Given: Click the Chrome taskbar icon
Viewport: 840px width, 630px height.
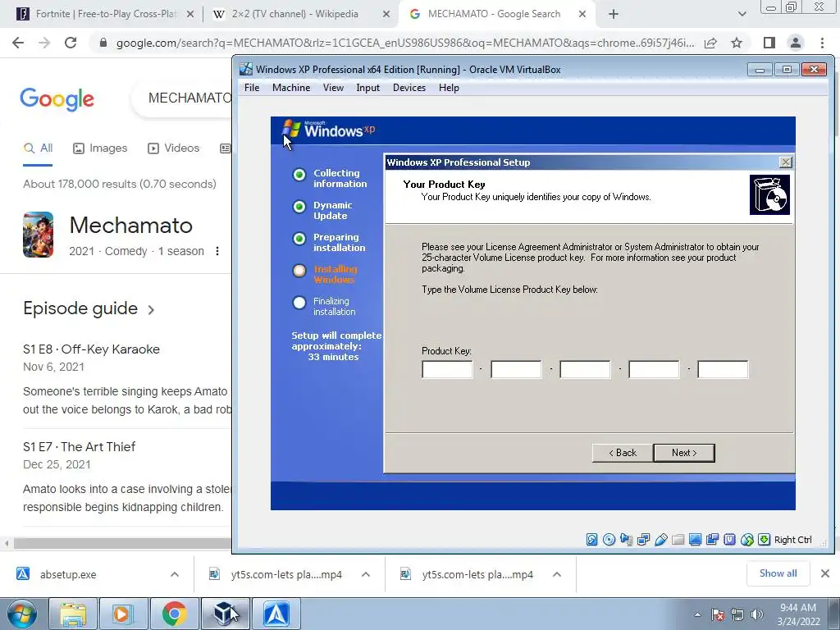Looking at the screenshot, I should [174, 614].
